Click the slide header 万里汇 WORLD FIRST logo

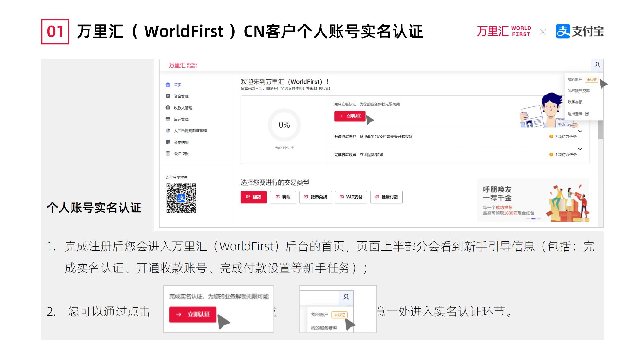coord(504,31)
